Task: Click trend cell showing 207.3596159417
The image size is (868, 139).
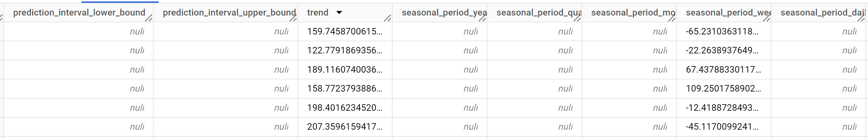Action: click(344, 127)
